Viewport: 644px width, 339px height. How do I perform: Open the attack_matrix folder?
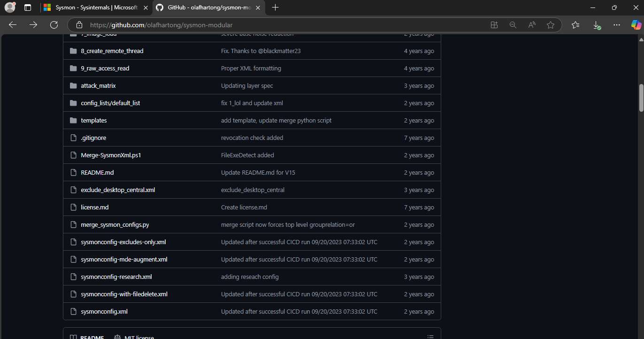[x=98, y=85]
